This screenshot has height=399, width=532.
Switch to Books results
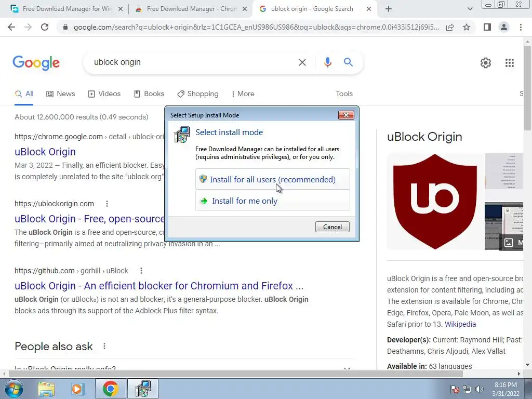click(149, 94)
